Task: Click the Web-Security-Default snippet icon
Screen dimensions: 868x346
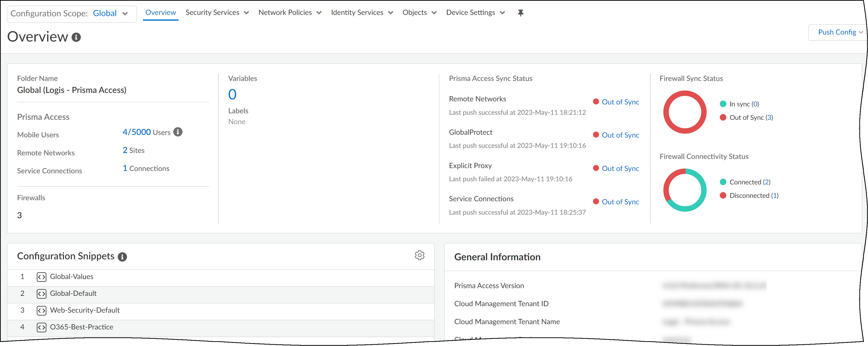Action: tap(41, 310)
